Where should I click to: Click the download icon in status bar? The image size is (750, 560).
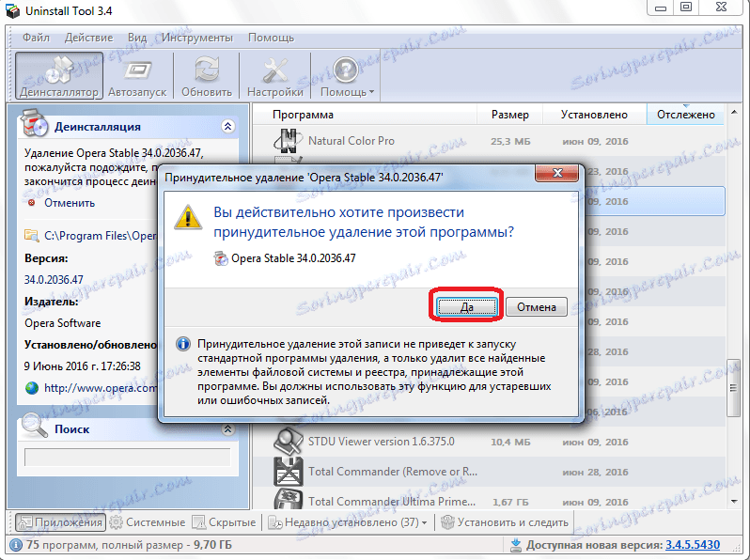[516, 545]
